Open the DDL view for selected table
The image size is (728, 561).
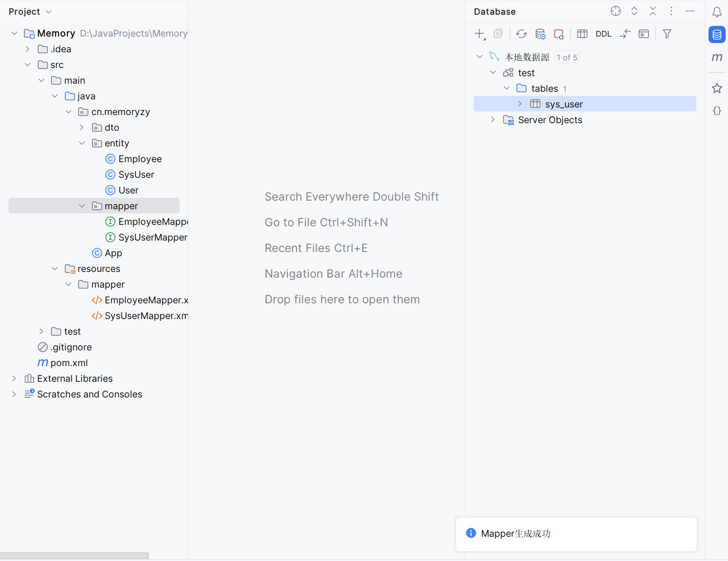tap(603, 34)
